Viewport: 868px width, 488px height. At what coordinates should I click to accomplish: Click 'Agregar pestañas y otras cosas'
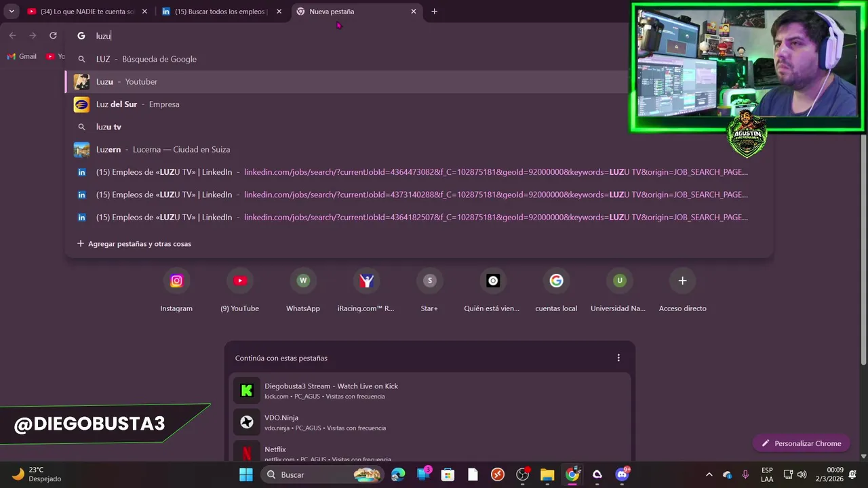(x=134, y=243)
